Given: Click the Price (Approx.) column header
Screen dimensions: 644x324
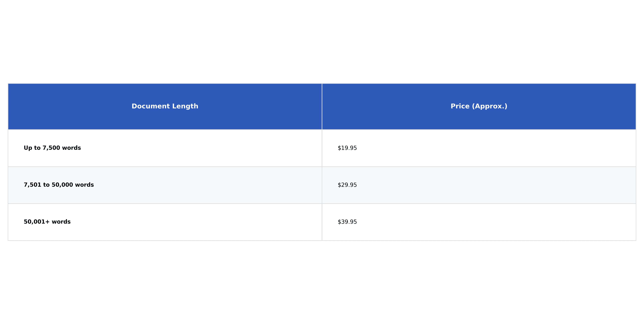Looking at the screenshot, I should coord(479,106).
